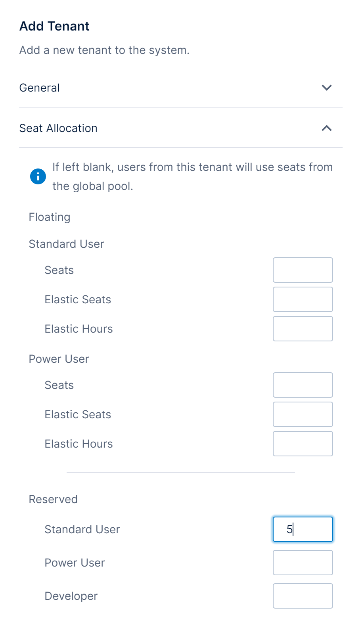Click the global pool info message text
The width and height of the screenshot is (364, 630).
click(192, 176)
